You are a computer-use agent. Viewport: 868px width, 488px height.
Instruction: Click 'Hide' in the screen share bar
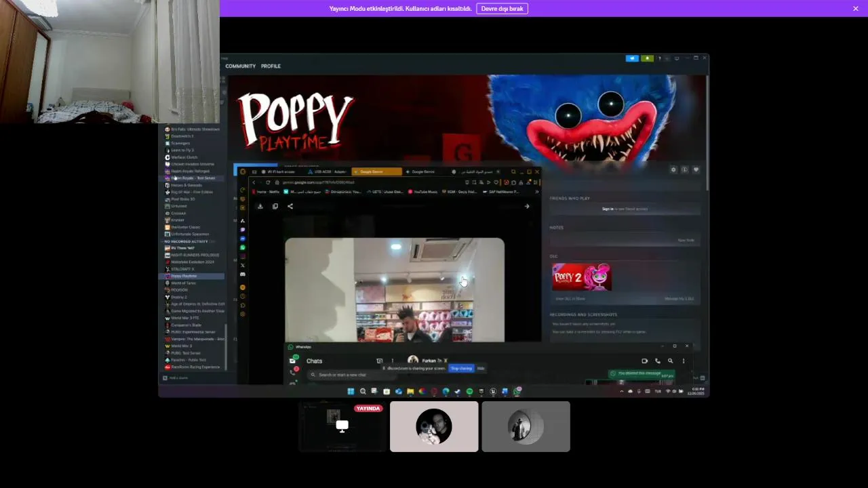pos(481,368)
